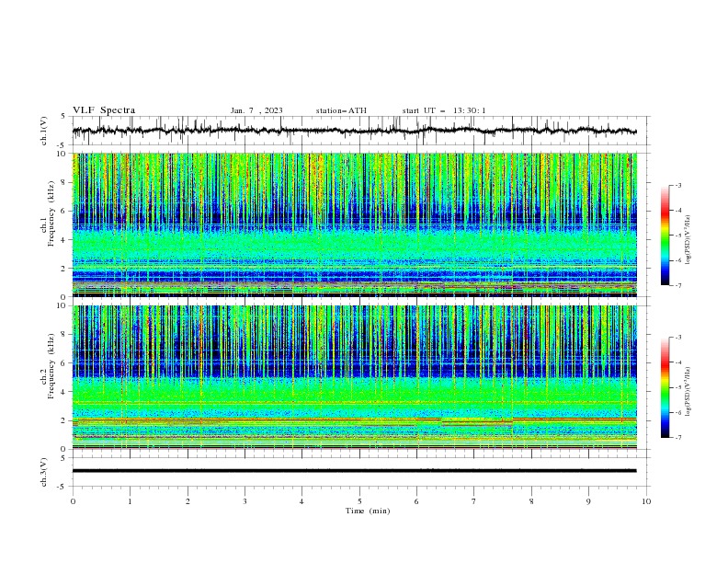
Task: Click the Jan. 7, 2023 date label
Action: pyautogui.click(x=256, y=110)
